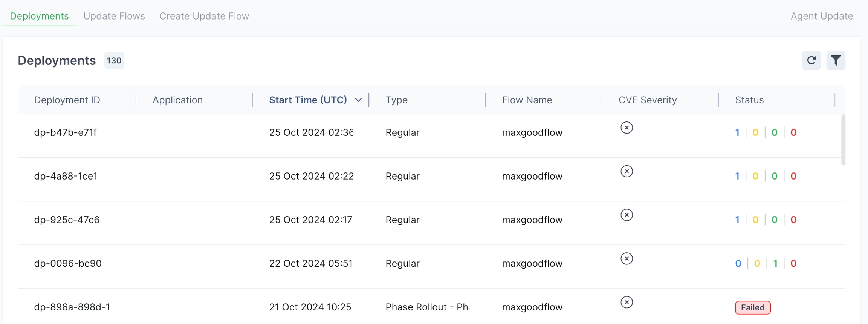This screenshot has width=868, height=324.
Task: Click the Agent Update link
Action: pyautogui.click(x=821, y=16)
